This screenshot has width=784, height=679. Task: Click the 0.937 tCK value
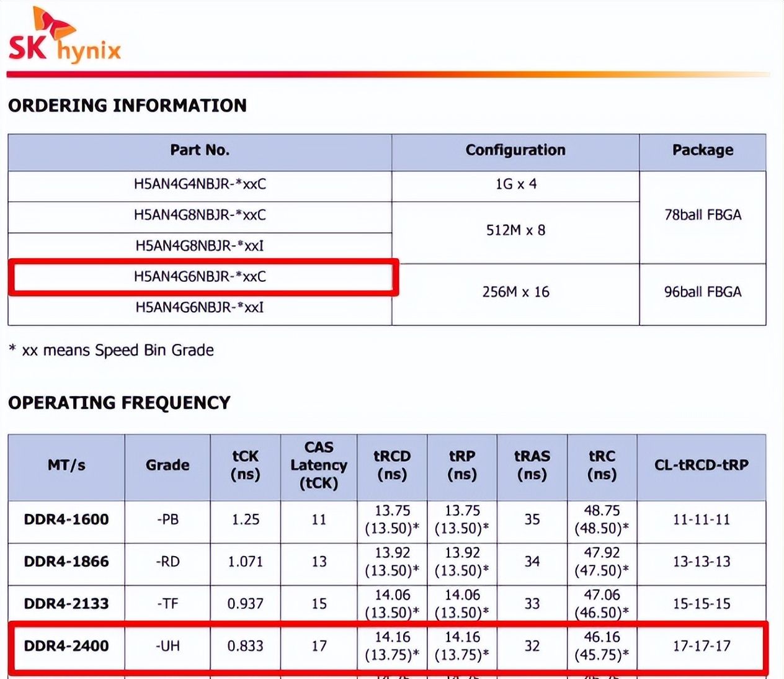(246, 605)
